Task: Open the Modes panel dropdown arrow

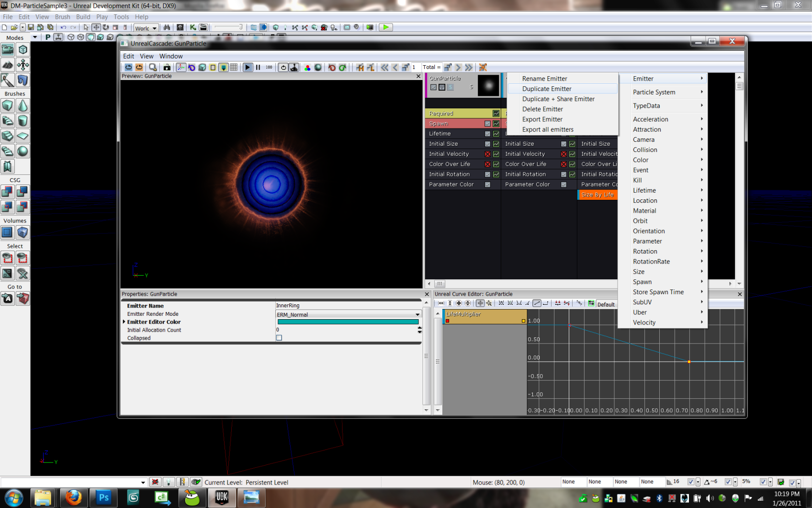Action: 34,37
